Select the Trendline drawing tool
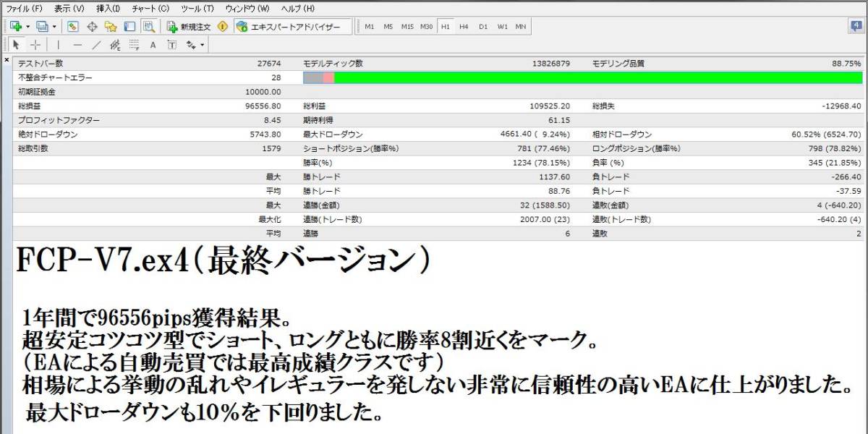868x434 pixels. [96, 45]
